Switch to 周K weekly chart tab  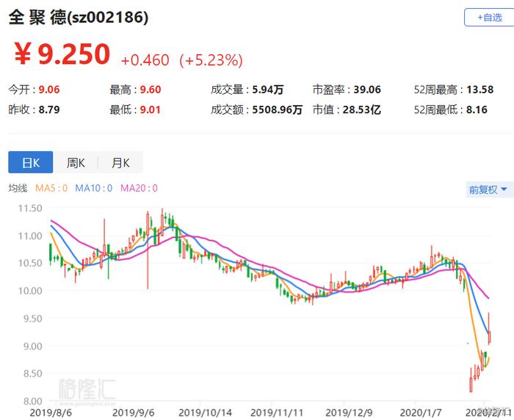coord(76,162)
